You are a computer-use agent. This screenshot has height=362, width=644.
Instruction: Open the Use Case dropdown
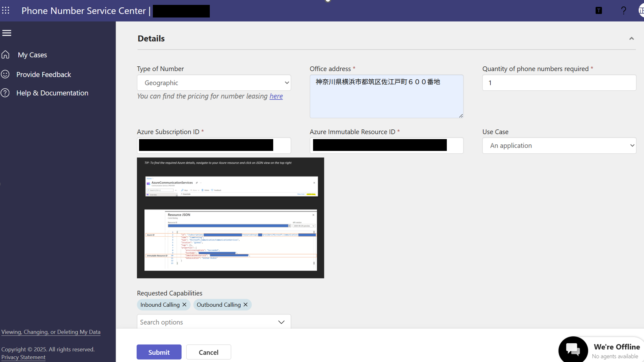click(x=559, y=146)
